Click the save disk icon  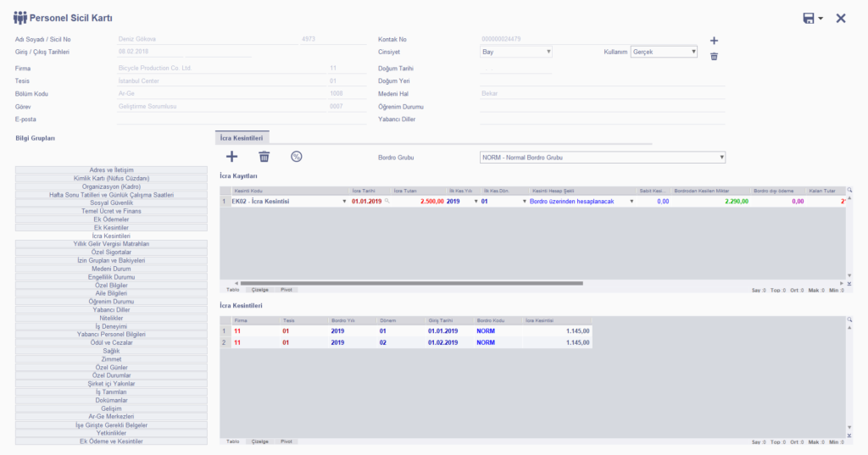pyautogui.click(x=809, y=19)
